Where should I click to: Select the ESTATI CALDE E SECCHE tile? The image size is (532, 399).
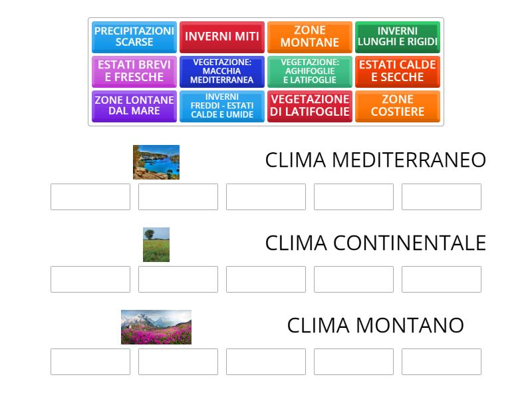(x=398, y=71)
